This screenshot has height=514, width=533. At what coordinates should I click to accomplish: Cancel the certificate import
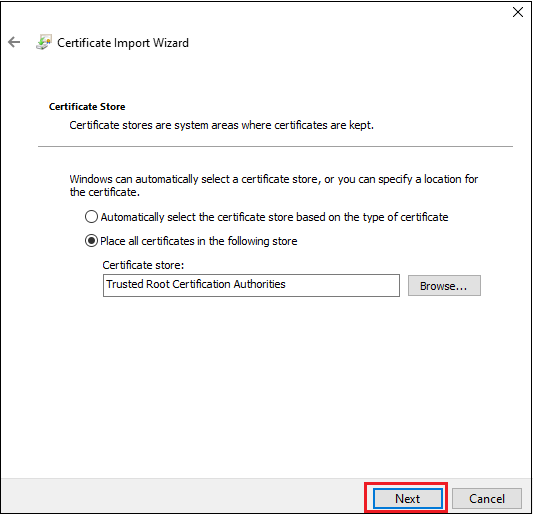487,499
